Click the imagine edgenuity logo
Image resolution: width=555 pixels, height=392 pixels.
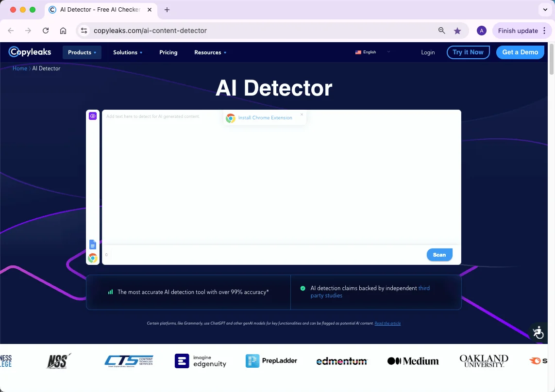[x=201, y=361]
